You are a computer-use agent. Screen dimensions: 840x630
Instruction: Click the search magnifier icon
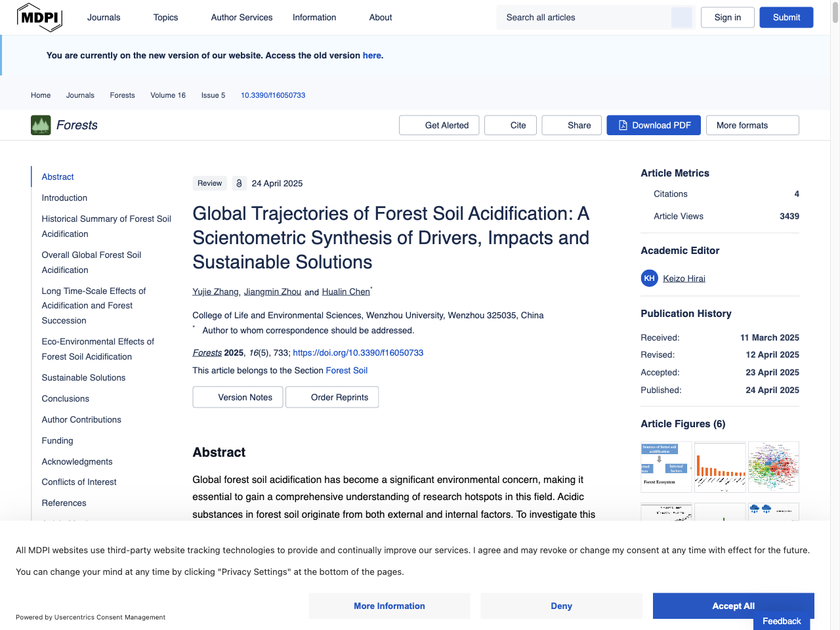tap(681, 17)
